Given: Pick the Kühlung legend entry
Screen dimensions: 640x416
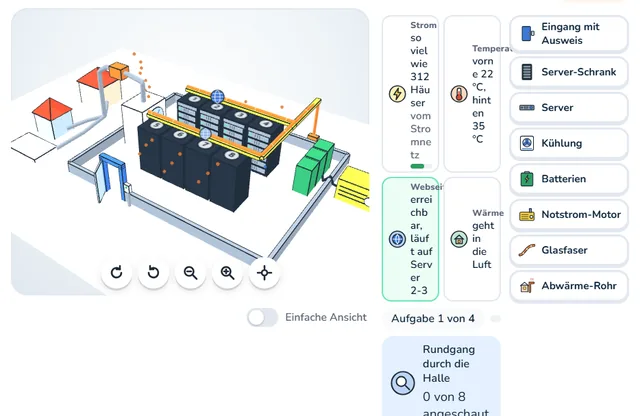Looking at the screenshot, I should pyautogui.click(x=569, y=143).
